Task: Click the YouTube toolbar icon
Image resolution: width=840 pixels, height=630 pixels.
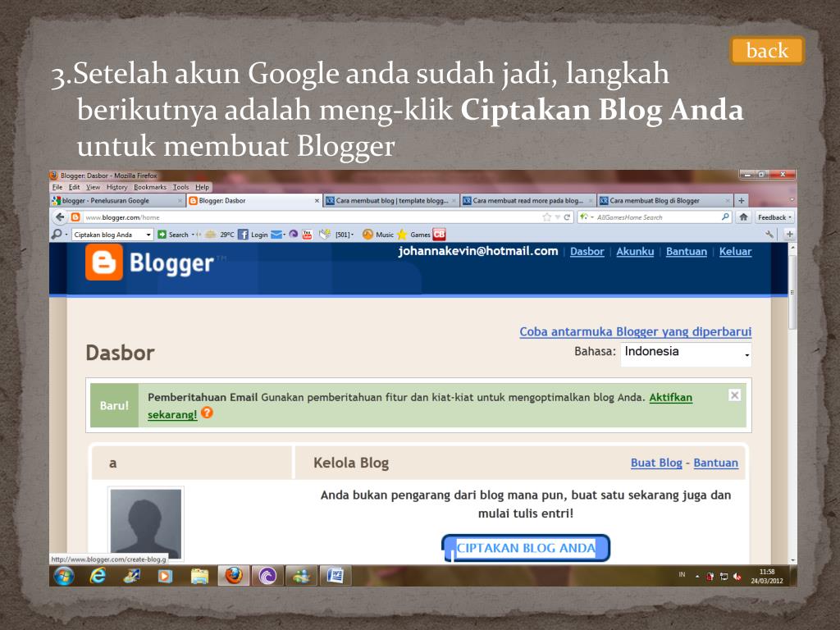Action: (307, 235)
